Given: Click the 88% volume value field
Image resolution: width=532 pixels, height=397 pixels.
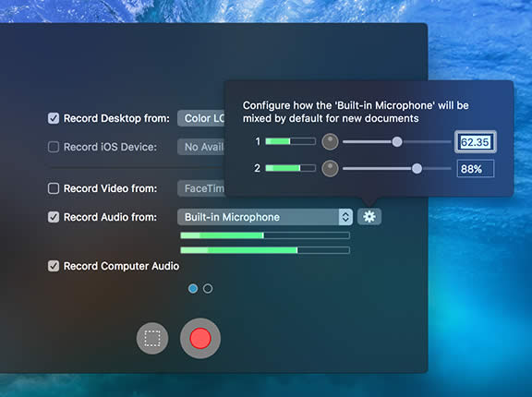Looking at the screenshot, I should [x=476, y=169].
